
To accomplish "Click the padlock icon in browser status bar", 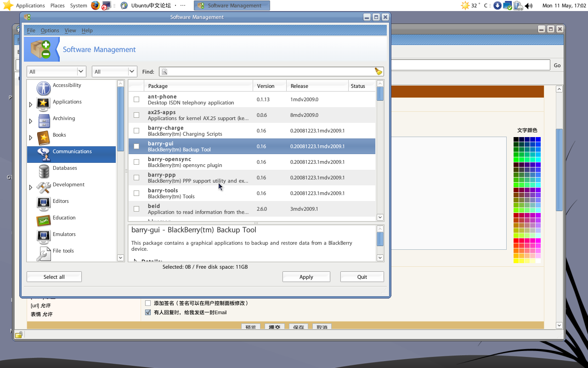I will pyautogui.click(x=18, y=335).
